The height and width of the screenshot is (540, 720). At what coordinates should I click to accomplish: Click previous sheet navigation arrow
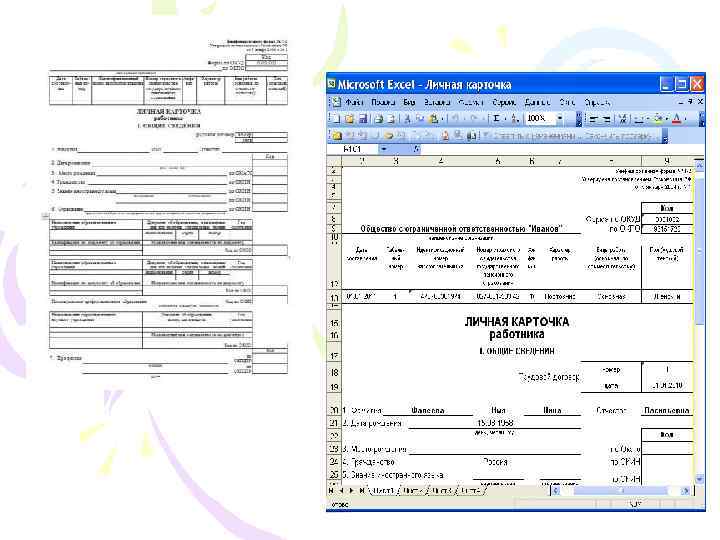pos(341,491)
